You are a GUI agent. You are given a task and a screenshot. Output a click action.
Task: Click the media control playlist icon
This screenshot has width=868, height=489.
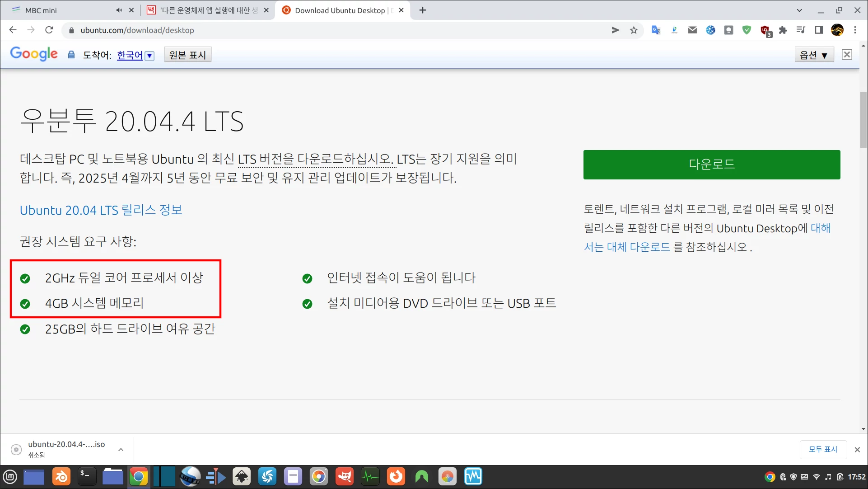click(x=801, y=30)
